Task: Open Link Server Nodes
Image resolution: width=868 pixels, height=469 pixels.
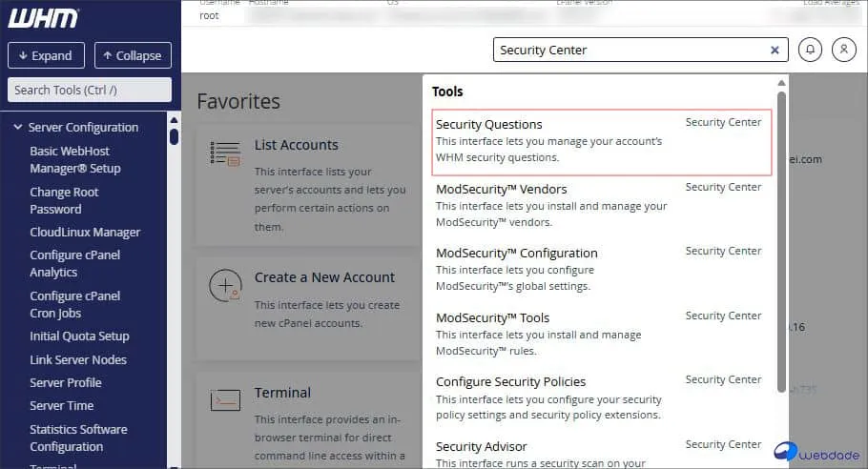Action: point(78,360)
